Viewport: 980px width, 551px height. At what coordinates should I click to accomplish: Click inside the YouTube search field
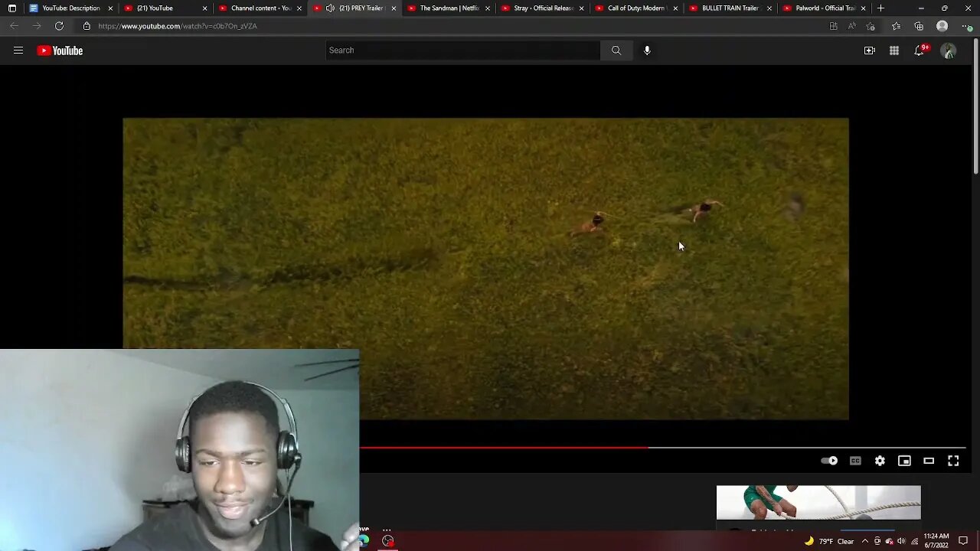[463, 51]
